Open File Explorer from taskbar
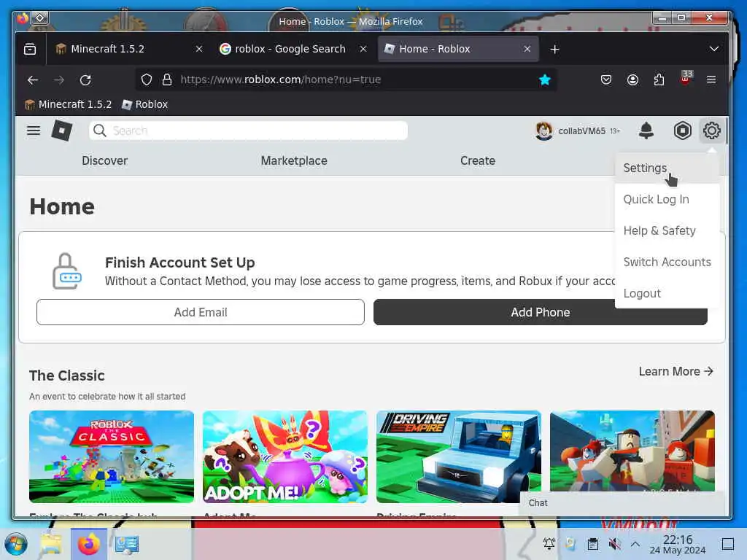The width and height of the screenshot is (747, 560). click(50, 544)
